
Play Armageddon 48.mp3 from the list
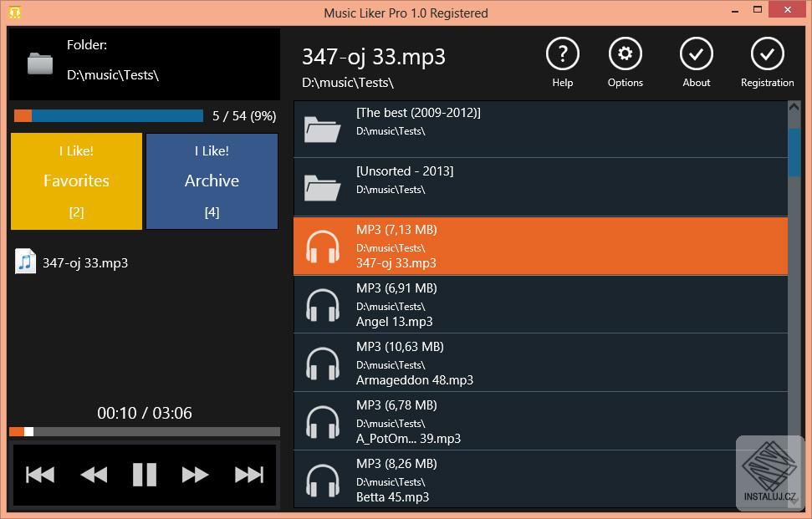click(540, 363)
